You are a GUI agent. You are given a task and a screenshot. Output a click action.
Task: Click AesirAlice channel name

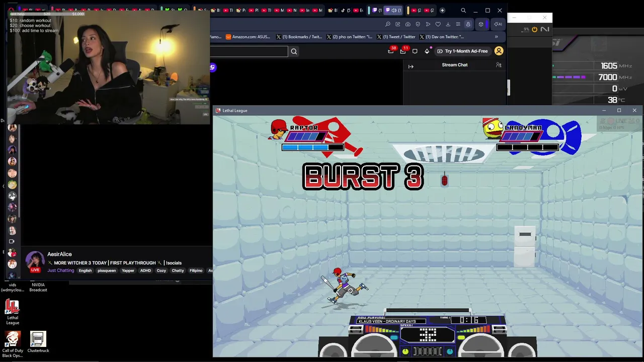coord(59,254)
